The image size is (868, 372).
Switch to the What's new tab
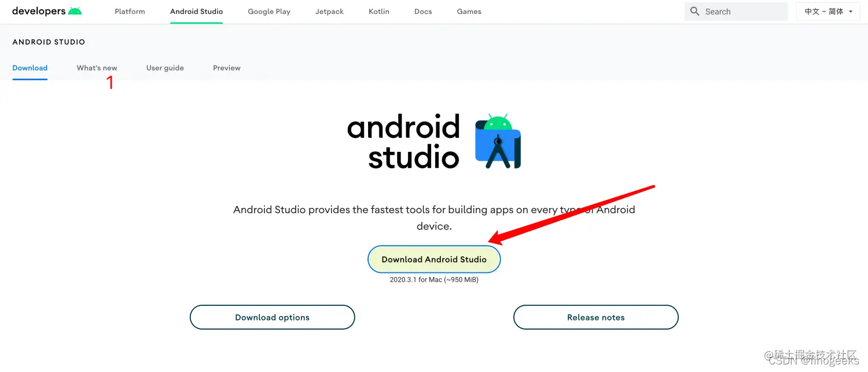97,68
